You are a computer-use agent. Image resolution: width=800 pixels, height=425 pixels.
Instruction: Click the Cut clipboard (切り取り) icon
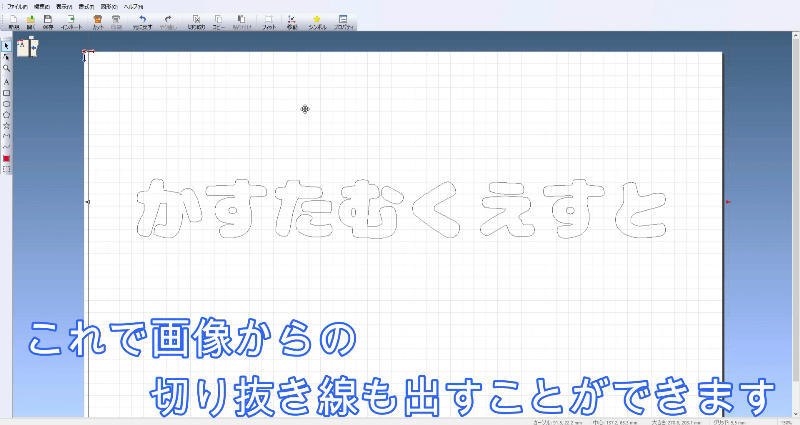(196, 22)
